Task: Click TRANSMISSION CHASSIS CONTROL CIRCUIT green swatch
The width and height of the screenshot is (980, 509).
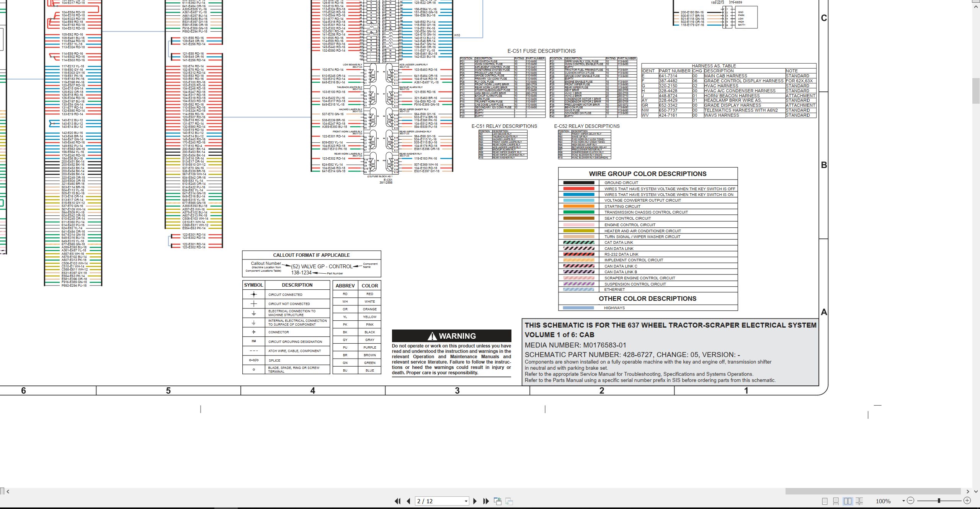Action: [578, 212]
